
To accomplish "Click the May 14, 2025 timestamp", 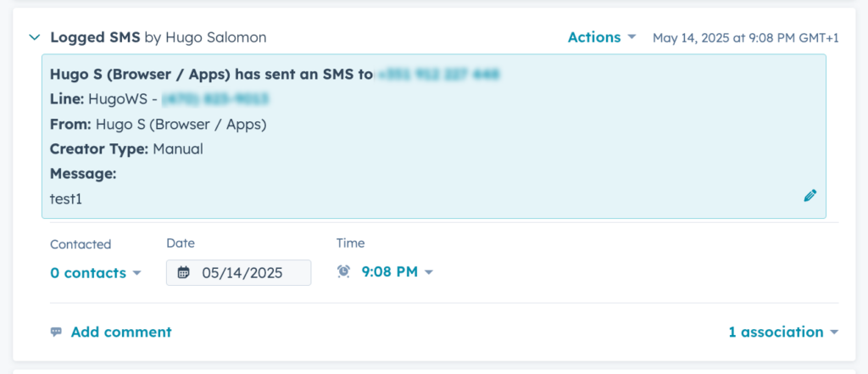I will [x=746, y=37].
